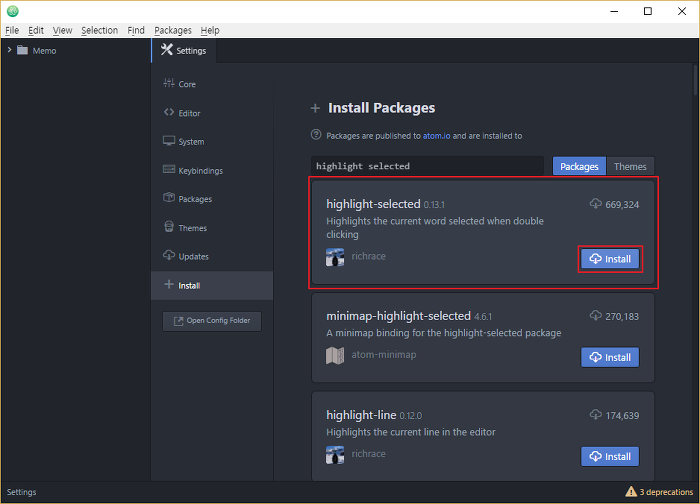This screenshot has width=700, height=504.
Task: Open the Help menu
Action: [x=210, y=30]
